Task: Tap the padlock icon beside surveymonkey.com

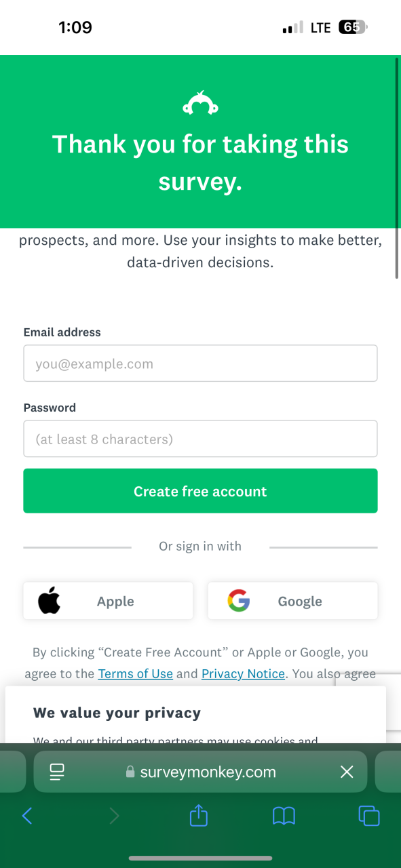Action: (130, 772)
